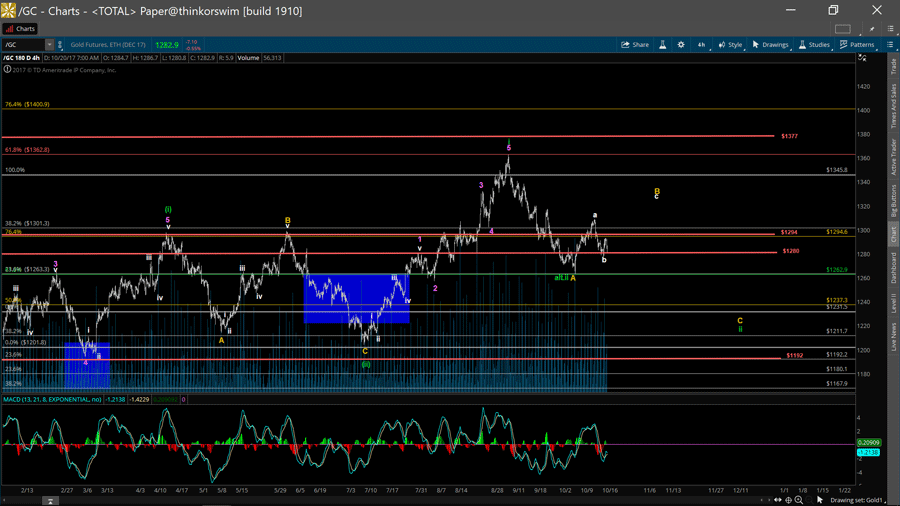Open the Trade sidebar tab
Viewport: 900px width, 506px height.
(x=893, y=66)
